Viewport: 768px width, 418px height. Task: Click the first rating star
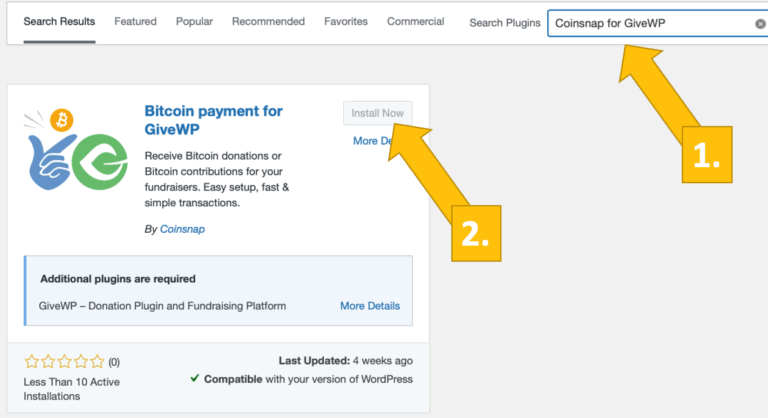click(x=31, y=362)
